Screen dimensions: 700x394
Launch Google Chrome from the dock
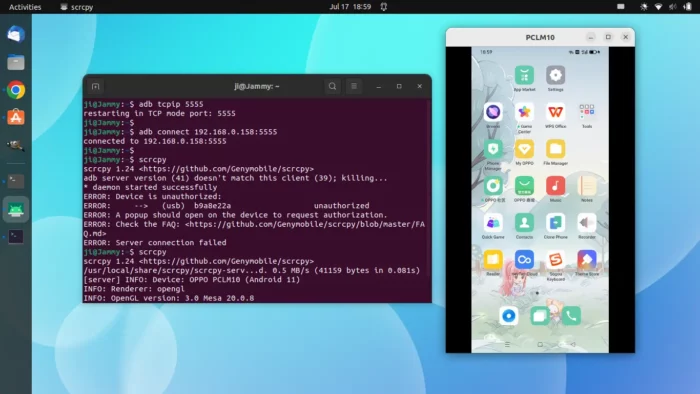(16, 90)
